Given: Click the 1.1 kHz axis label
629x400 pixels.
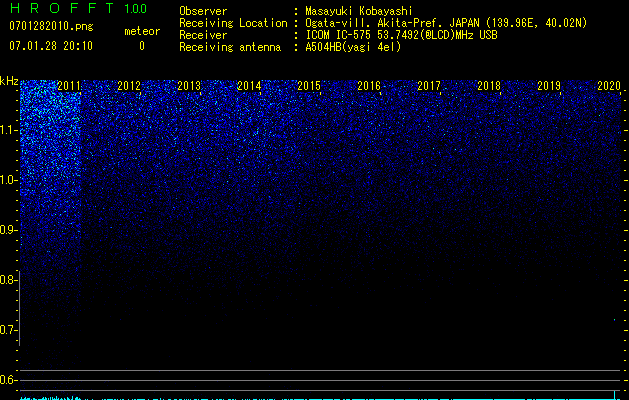Looking at the screenshot, I should [x=8, y=130].
